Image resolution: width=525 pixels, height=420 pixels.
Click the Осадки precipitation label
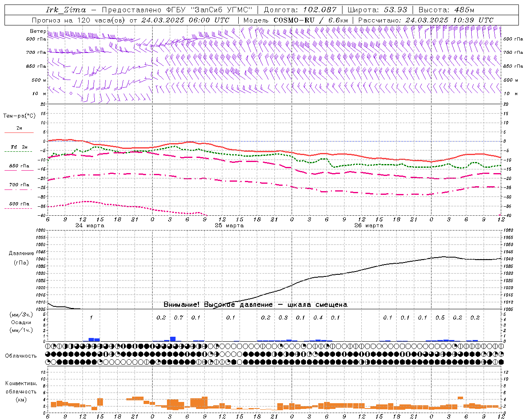(21, 322)
